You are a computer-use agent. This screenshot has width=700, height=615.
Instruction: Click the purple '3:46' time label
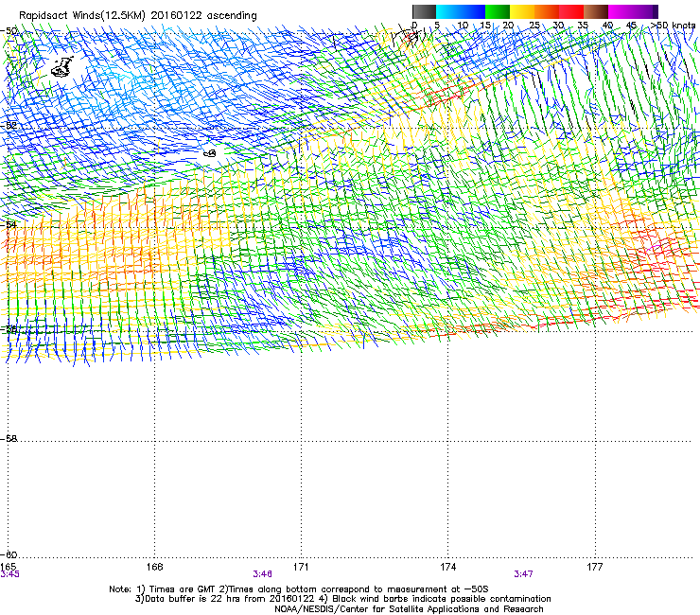coord(263,574)
